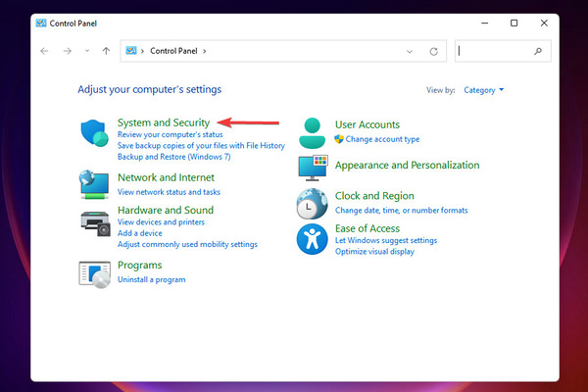This screenshot has height=392, width=588.
Task: Click the chevron after Control Panel breadcrumb
Action: tap(205, 51)
